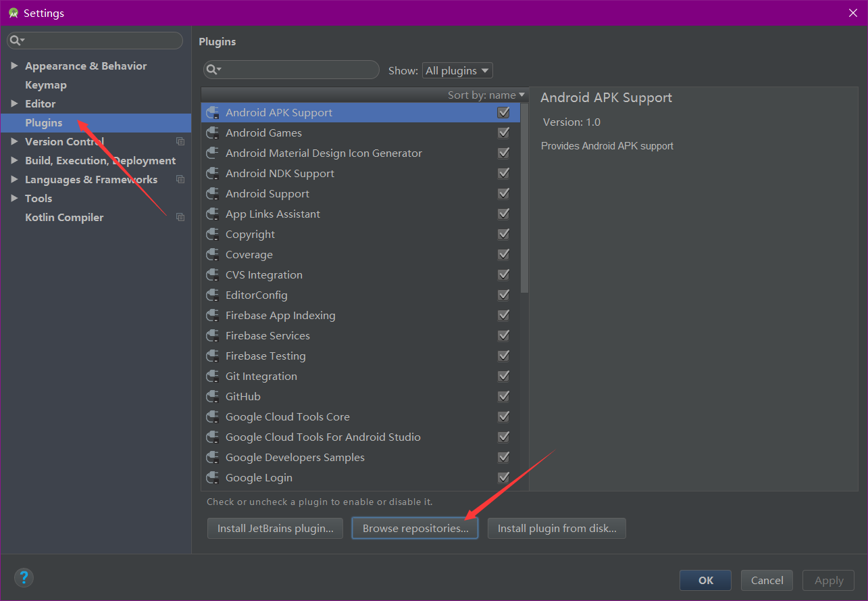Screen dimensions: 868x601
Task: Disable the Android APK Support checkbox
Action: [x=503, y=112]
